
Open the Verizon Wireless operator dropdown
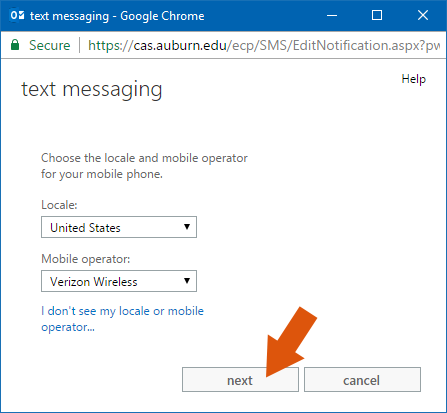(x=119, y=281)
